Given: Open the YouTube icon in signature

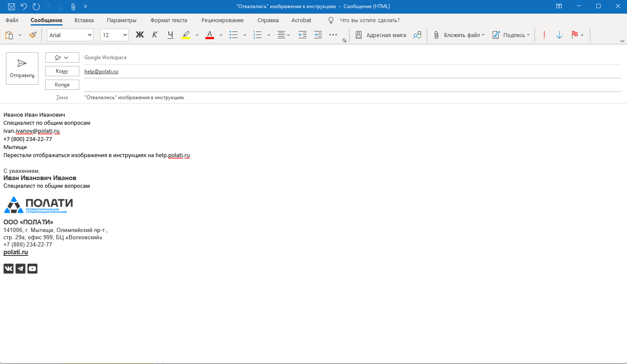Looking at the screenshot, I should (32, 269).
